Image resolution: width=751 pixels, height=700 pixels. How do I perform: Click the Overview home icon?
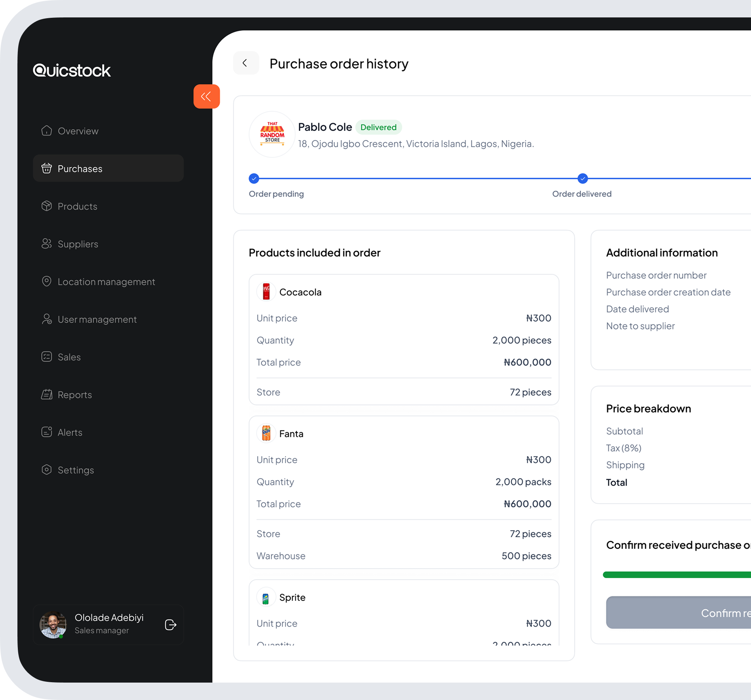tap(46, 131)
